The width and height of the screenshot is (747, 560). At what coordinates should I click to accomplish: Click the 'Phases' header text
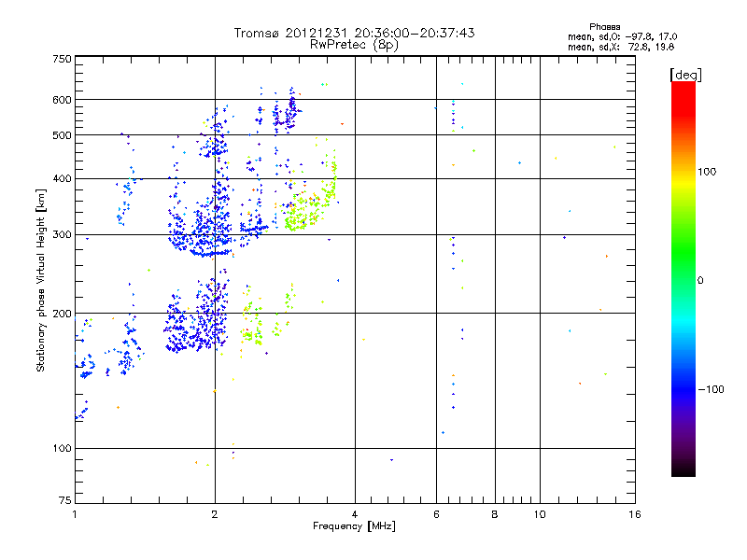[x=604, y=27]
